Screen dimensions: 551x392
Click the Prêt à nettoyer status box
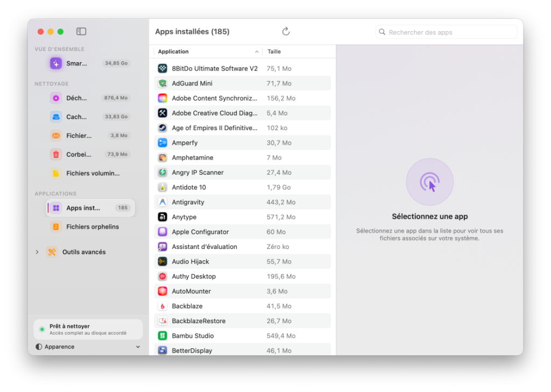[88, 329]
